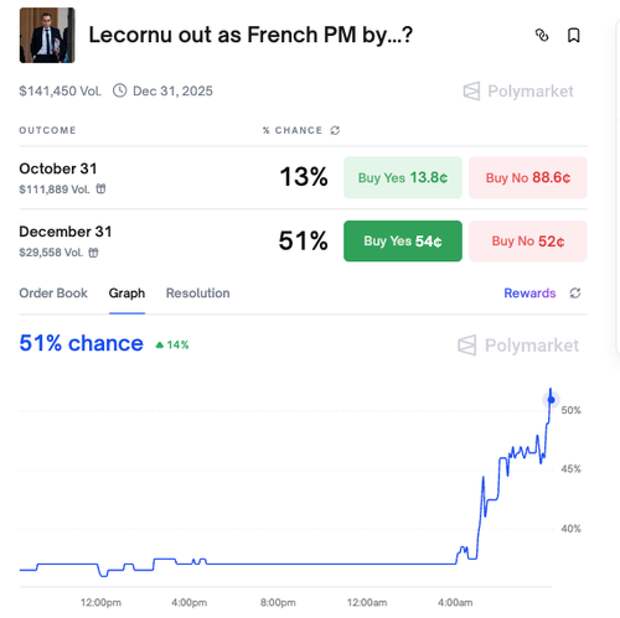Bookmark this Lecornu market
The height and width of the screenshot is (618, 620).
573,35
